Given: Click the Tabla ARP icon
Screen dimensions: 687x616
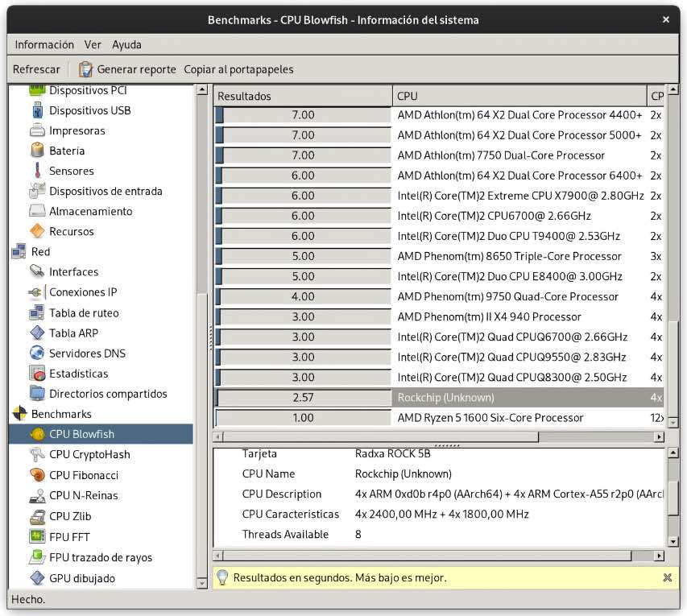Looking at the screenshot, I should pyautogui.click(x=37, y=333).
